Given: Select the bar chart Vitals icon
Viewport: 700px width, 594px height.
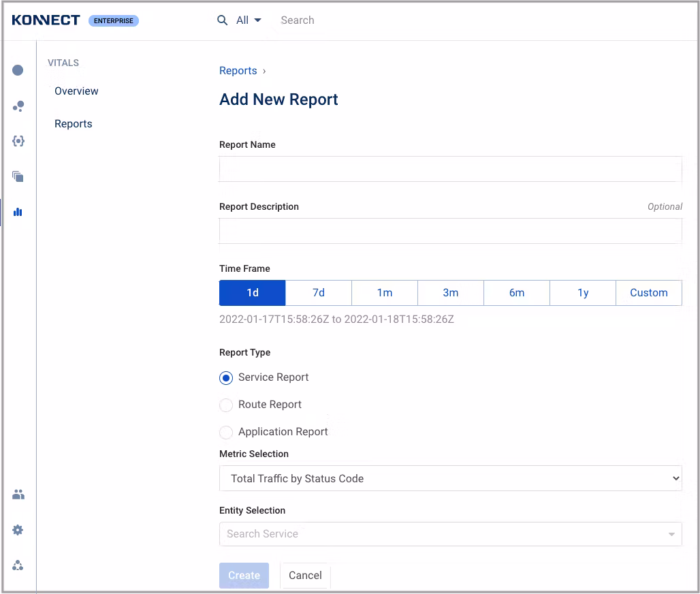Looking at the screenshot, I should pyautogui.click(x=18, y=212).
